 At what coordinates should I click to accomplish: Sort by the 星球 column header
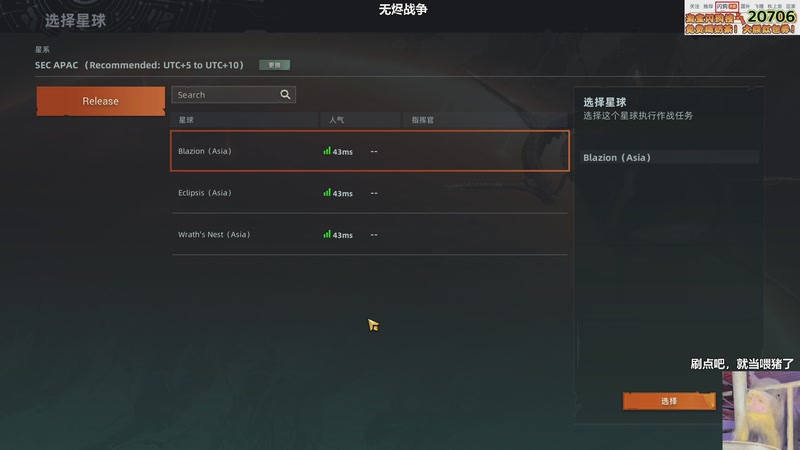186,120
